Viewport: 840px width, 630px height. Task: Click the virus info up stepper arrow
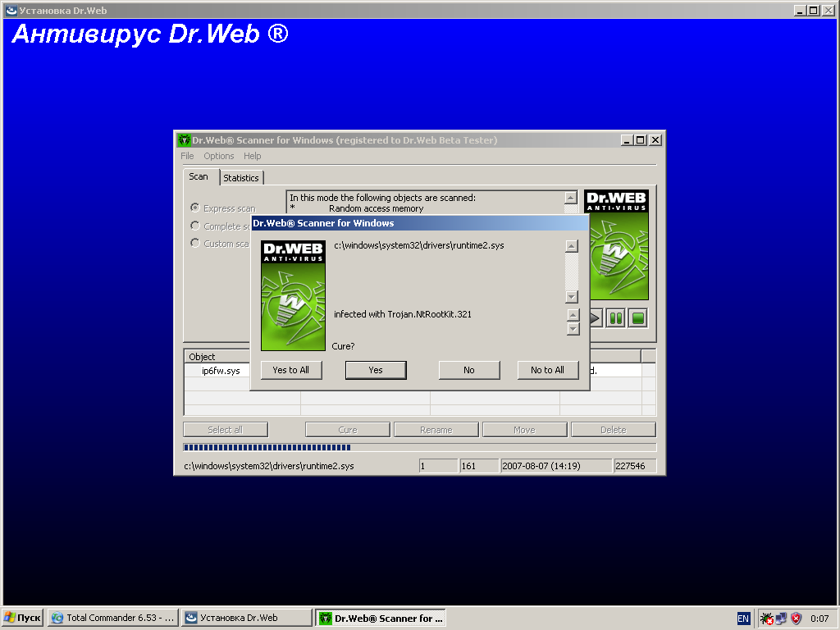point(573,315)
